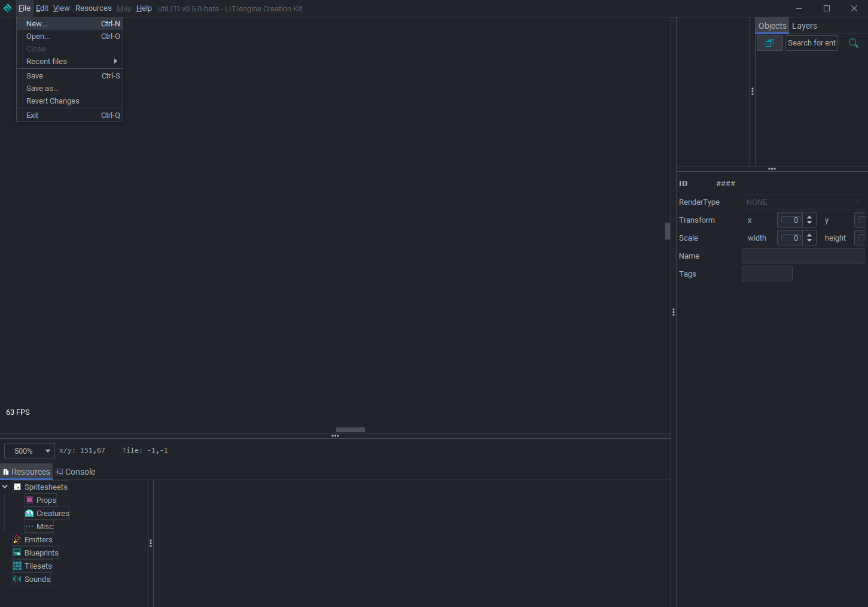Screen dimensions: 868x607
Task: Select the Blueprints tree item
Action: pyautogui.click(x=35, y=553)
